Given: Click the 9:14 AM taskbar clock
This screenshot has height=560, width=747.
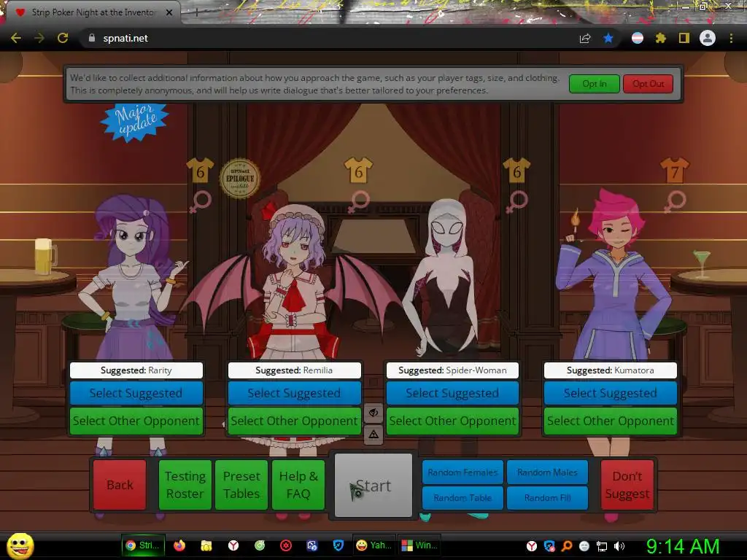Looking at the screenshot, I should click(x=683, y=546).
